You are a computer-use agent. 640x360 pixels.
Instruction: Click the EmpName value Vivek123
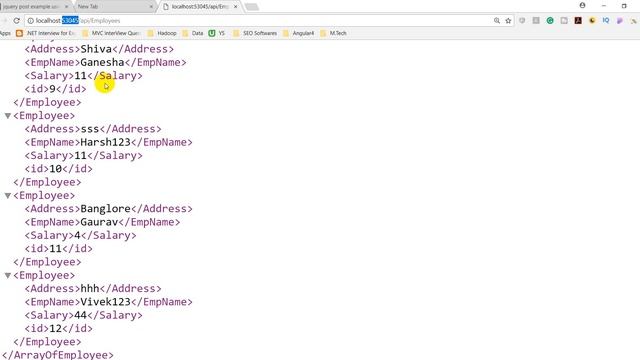point(105,302)
